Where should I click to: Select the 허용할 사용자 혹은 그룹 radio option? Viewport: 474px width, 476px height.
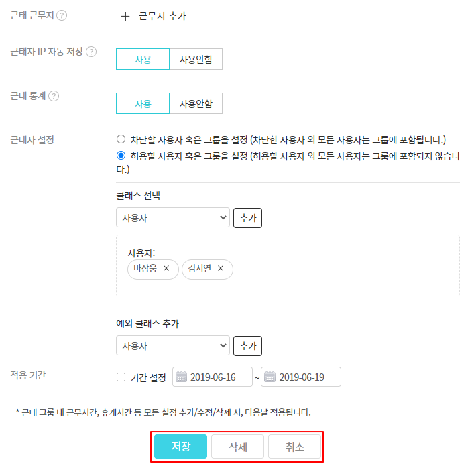[121, 156]
